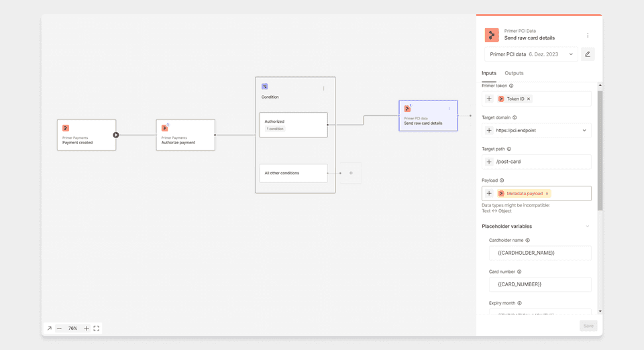Open the Primer PCI data version dropdown
The height and width of the screenshot is (350, 644).
(x=531, y=54)
